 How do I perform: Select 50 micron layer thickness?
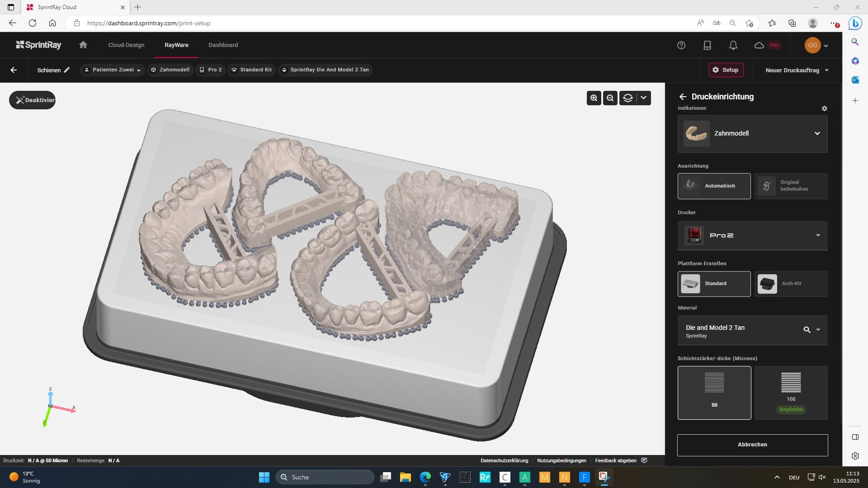714,393
